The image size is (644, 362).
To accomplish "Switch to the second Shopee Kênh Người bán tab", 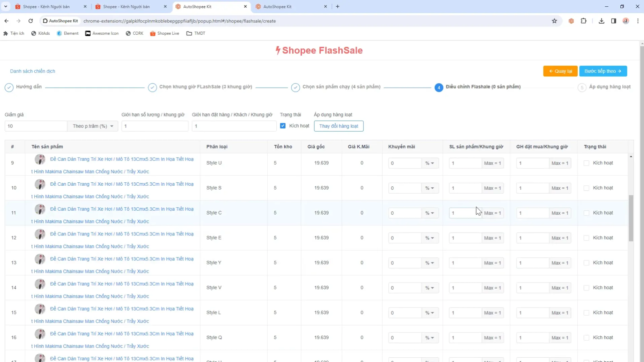I will 127,6.
